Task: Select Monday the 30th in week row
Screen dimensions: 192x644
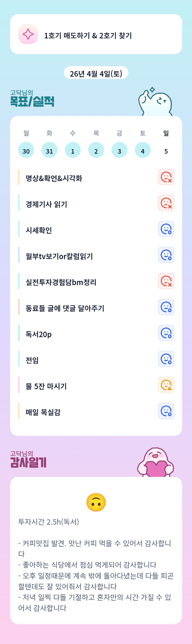Action: pyautogui.click(x=26, y=150)
